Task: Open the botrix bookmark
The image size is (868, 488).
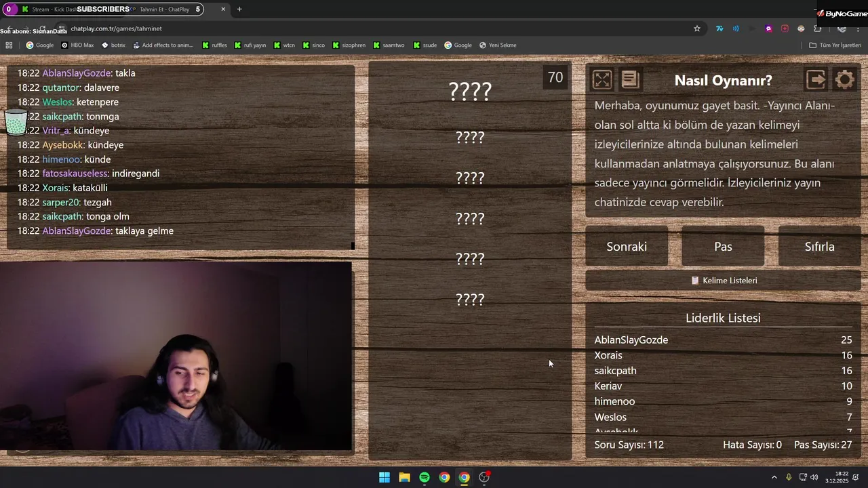Action: click(x=113, y=45)
